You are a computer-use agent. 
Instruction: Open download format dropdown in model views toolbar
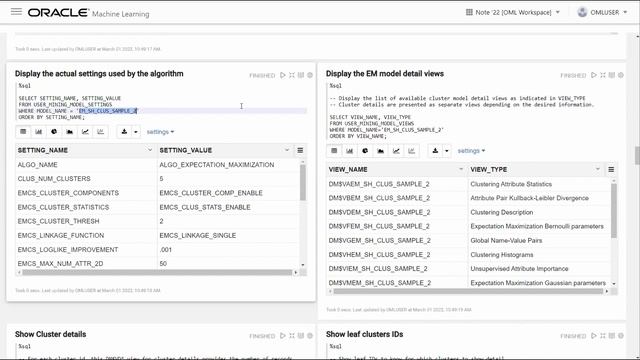tap(447, 151)
